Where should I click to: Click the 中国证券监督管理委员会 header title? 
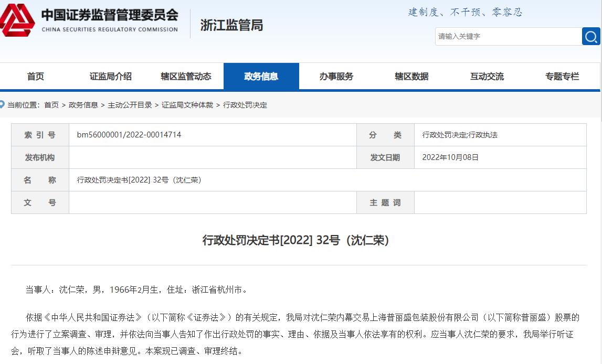[110, 15]
